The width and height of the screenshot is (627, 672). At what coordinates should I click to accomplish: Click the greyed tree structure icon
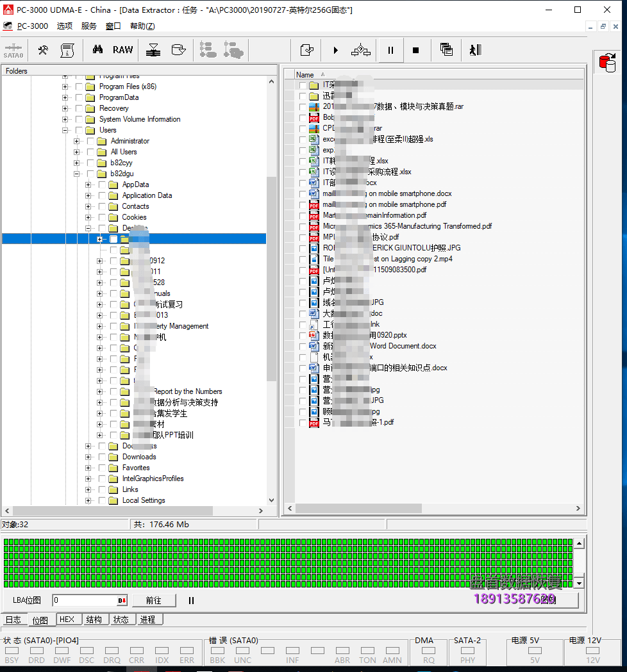click(x=208, y=50)
